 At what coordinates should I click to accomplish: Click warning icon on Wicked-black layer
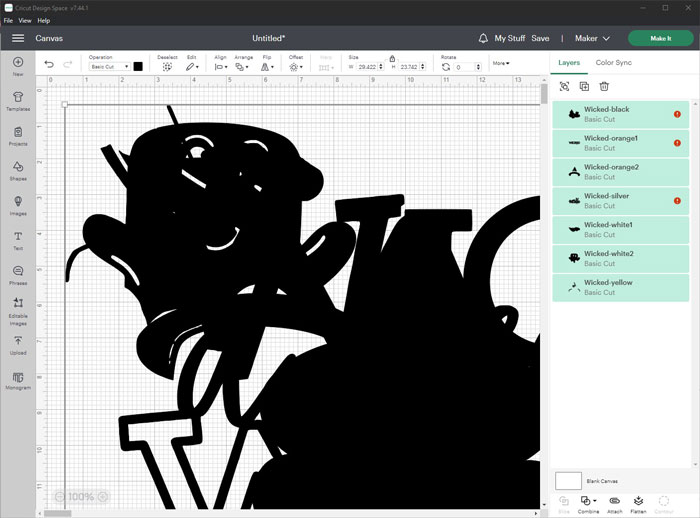(x=677, y=114)
